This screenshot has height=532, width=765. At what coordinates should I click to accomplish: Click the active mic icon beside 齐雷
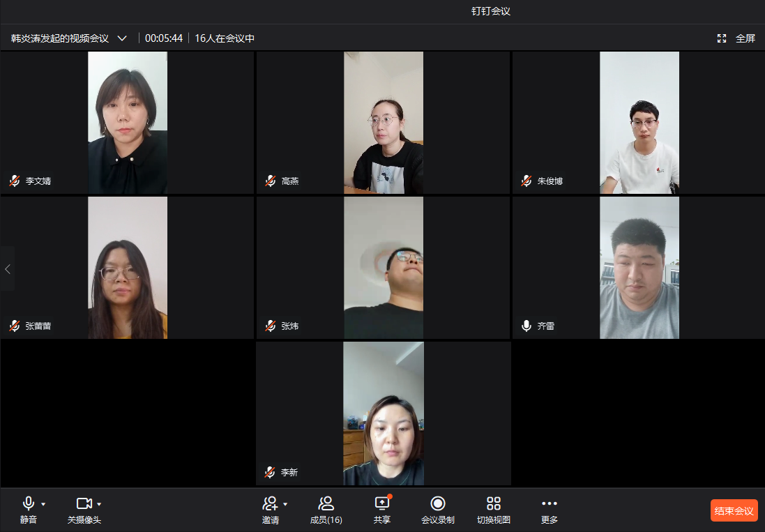pyautogui.click(x=527, y=326)
